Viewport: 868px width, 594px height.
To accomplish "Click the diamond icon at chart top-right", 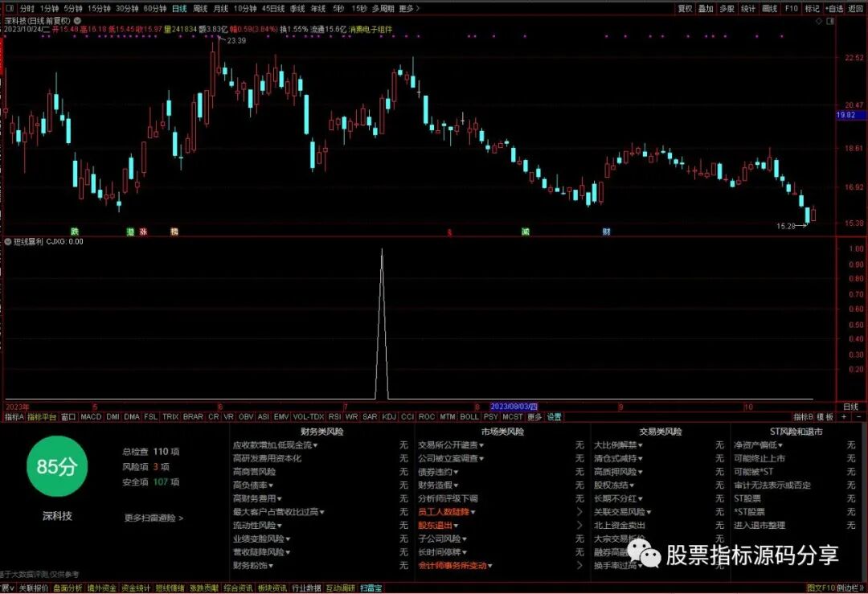I will pos(819,21).
